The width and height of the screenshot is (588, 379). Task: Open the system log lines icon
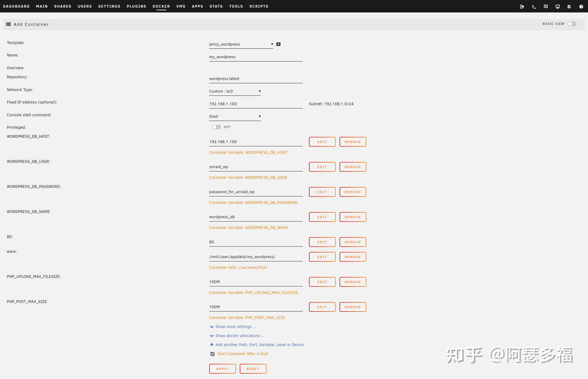pos(569,6)
